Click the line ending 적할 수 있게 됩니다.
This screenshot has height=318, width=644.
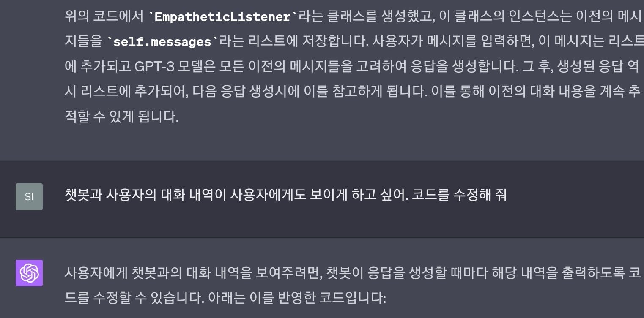(x=122, y=117)
